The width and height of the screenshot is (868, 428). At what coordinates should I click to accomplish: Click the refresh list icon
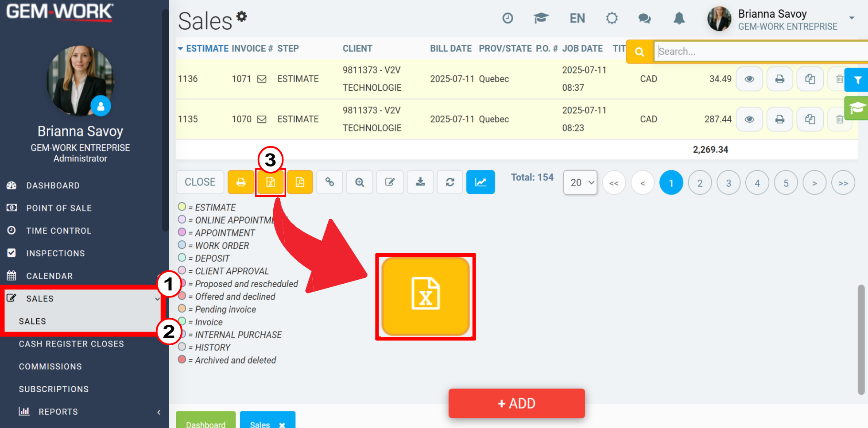[x=450, y=182]
